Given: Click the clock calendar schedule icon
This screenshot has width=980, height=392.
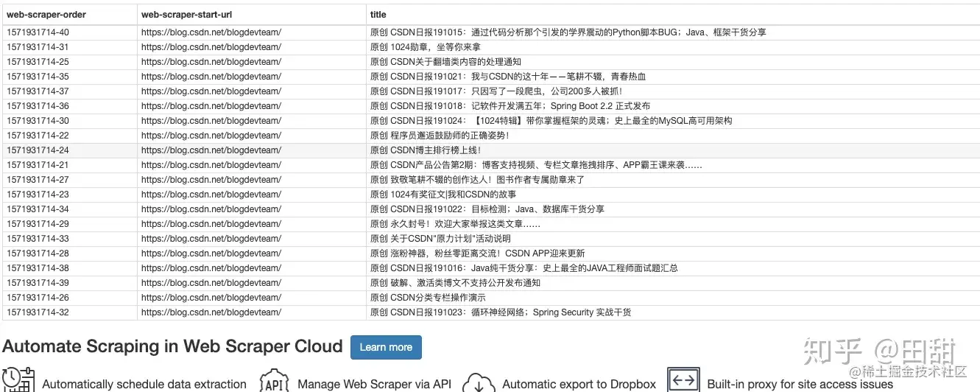Looking at the screenshot, I should pyautogui.click(x=18, y=379).
